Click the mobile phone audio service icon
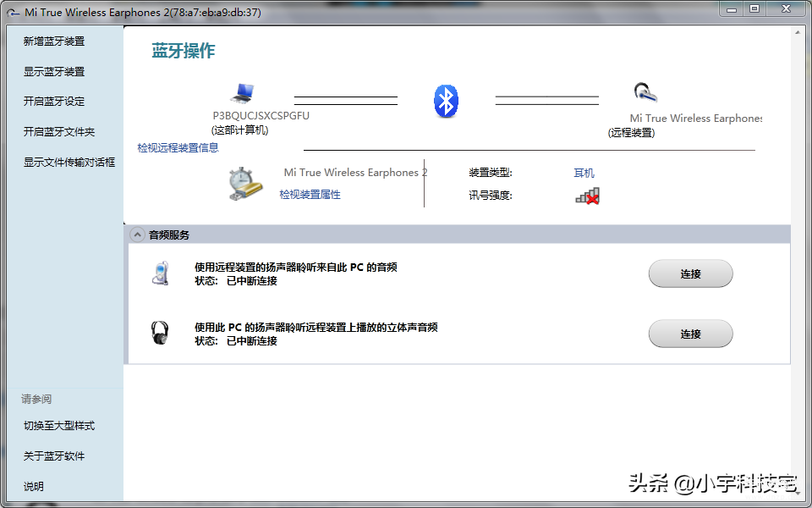The width and height of the screenshot is (812, 508). [161, 273]
